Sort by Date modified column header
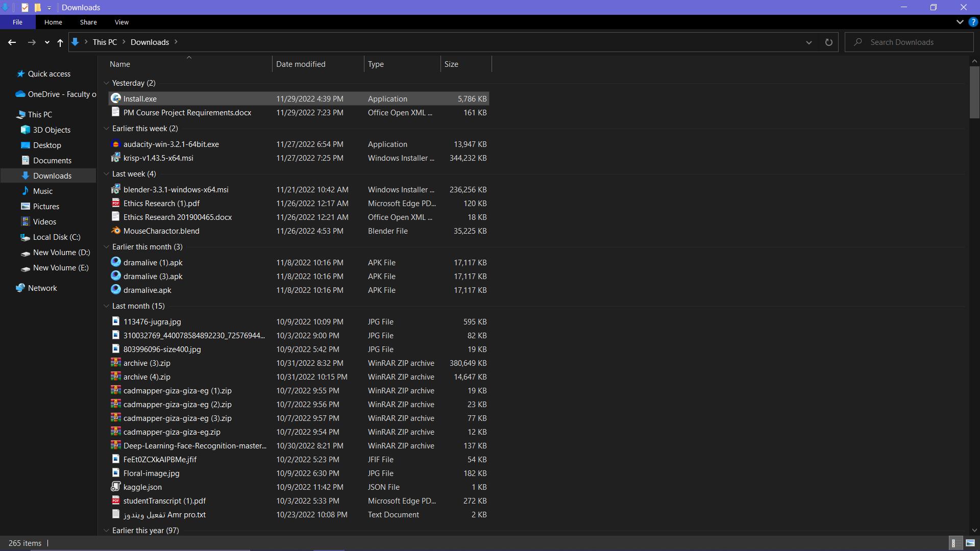 (301, 64)
